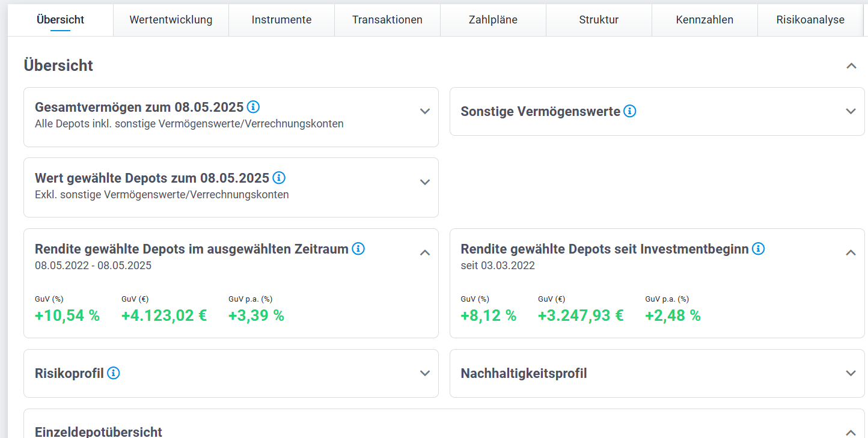This screenshot has width=868, height=438.
Task: Click info icon next to Gesamtvermögen heading
Action: point(253,107)
